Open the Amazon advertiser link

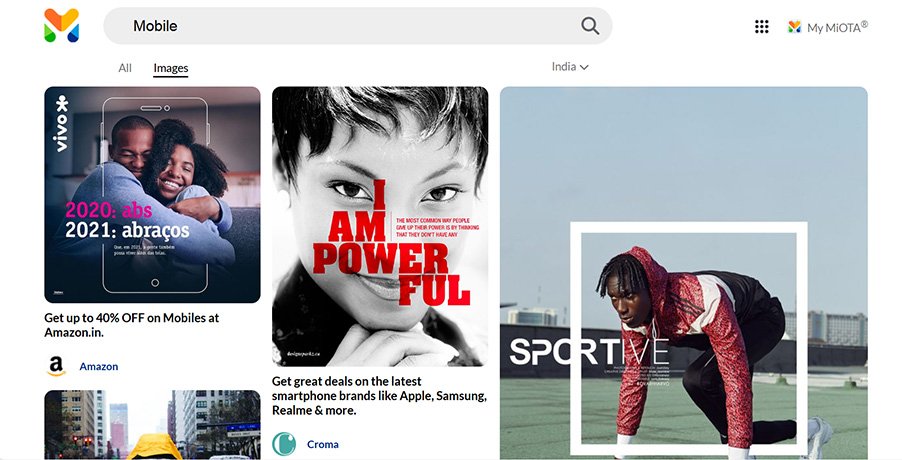[98, 366]
